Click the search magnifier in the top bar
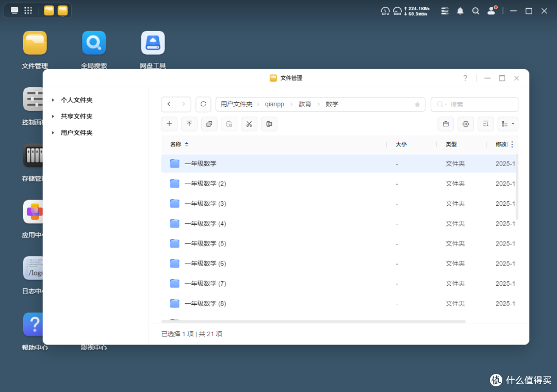This screenshot has width=557, height=392. pos(476,11)
